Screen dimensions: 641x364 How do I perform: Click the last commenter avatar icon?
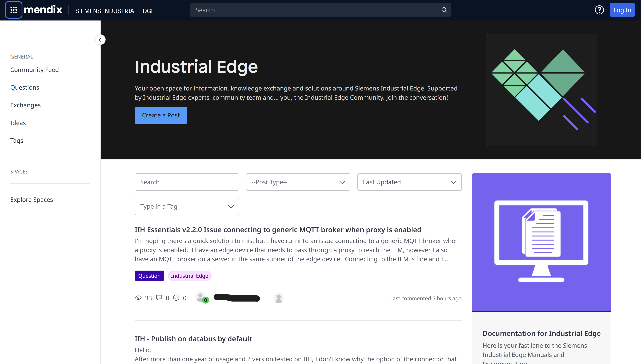coord(279,298)
